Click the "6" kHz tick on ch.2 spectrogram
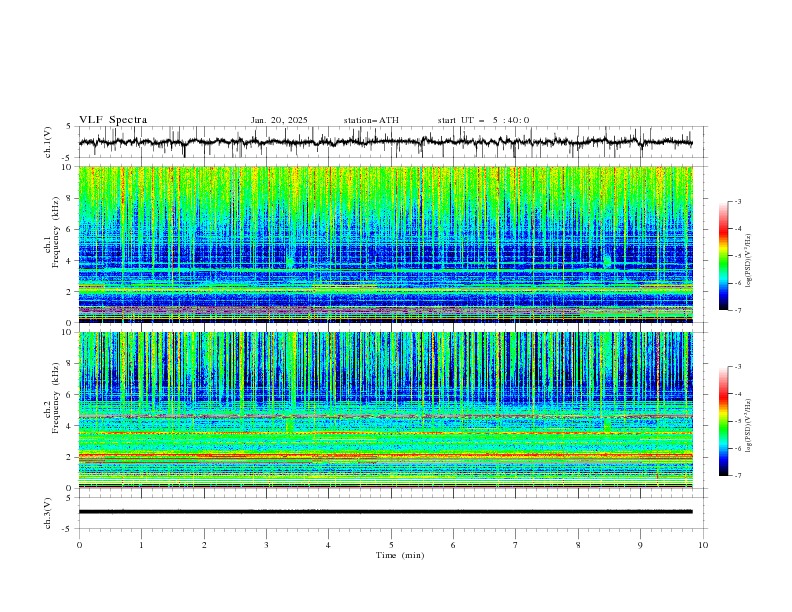792x612 pixels. [70, 395]
